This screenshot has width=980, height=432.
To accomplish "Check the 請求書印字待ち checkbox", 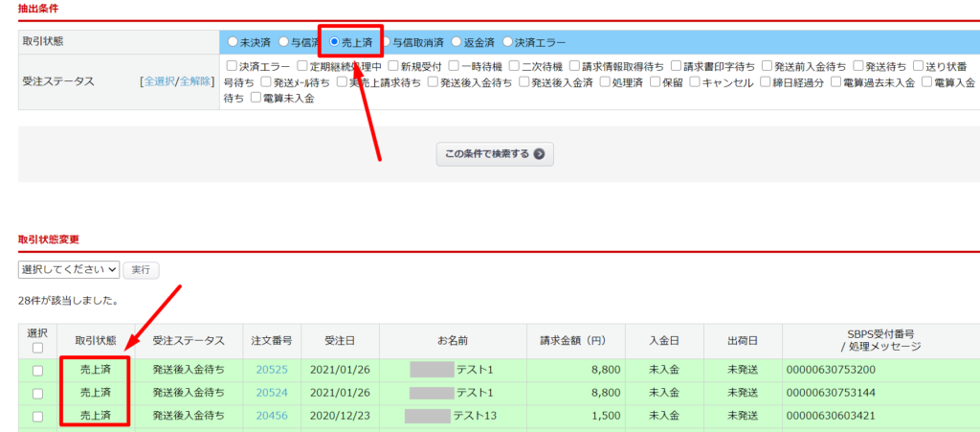I will 677,65.
